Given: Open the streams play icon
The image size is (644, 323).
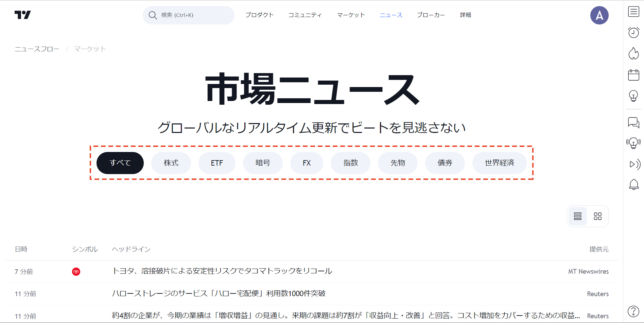Looking at the screenshot, I should [634, 164].
